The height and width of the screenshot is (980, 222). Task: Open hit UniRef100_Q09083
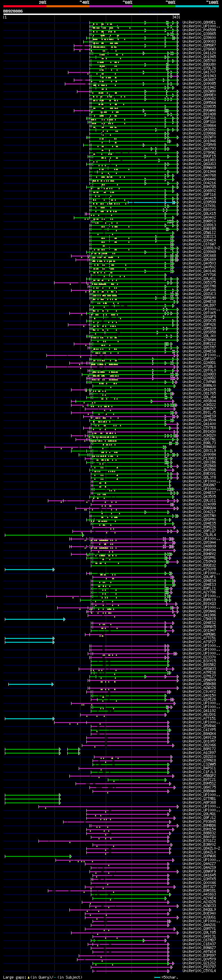199,41
